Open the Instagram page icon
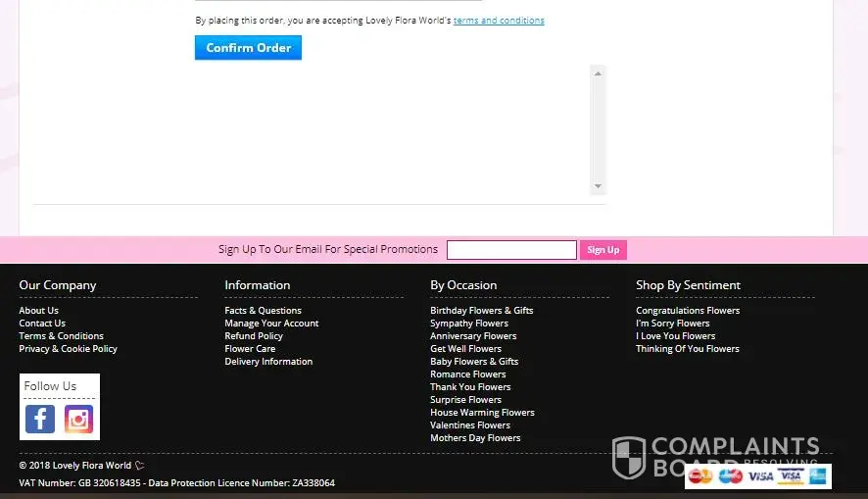The height and width of the screenshot is (499, 868). tap(78, 420)
